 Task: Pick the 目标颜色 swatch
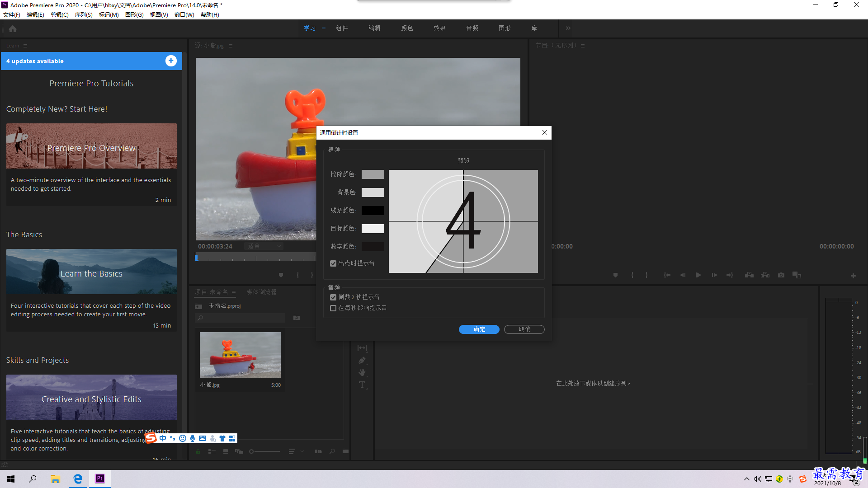tap(373, 229)
